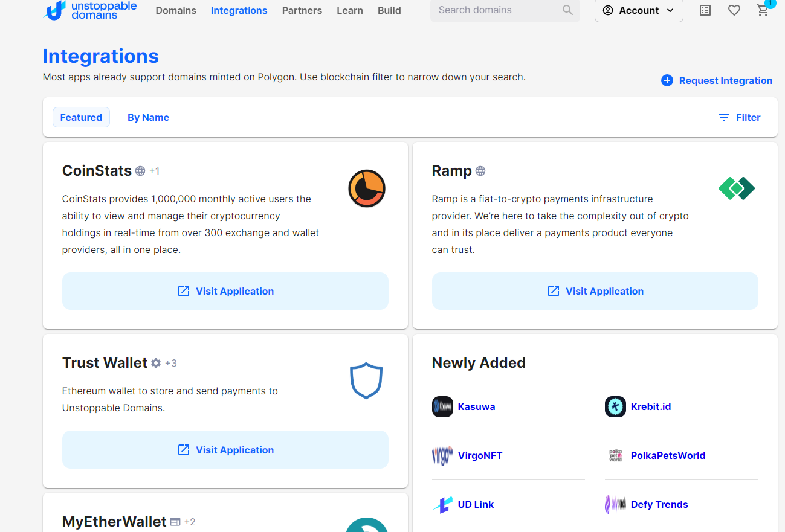
Task: Click the account person icon
Action: [x=608, y=10]
